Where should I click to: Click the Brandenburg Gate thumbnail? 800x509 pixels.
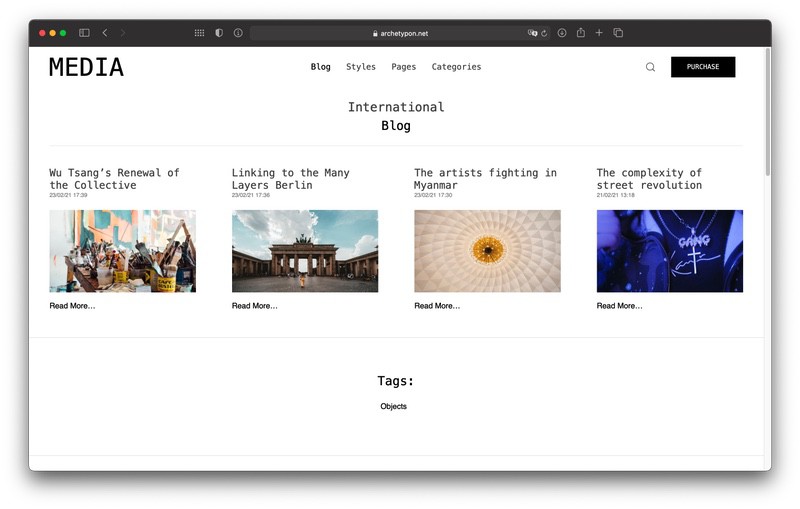coord(305,251)
